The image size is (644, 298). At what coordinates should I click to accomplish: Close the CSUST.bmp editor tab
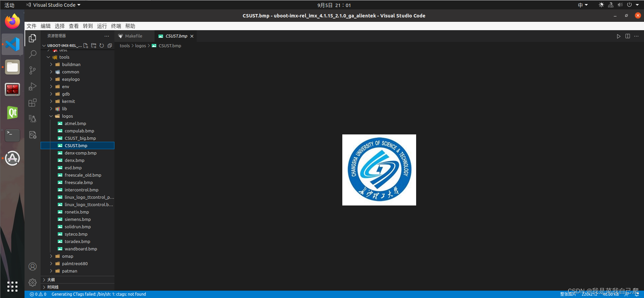[x=192, y=36]
